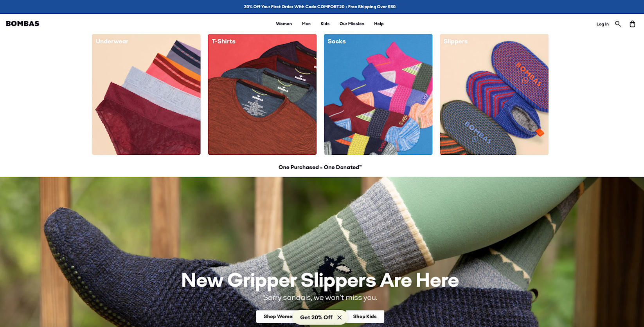Screen dimensions: 644x327
Task: Select the Slippers category tile
Action: point(494,94)
